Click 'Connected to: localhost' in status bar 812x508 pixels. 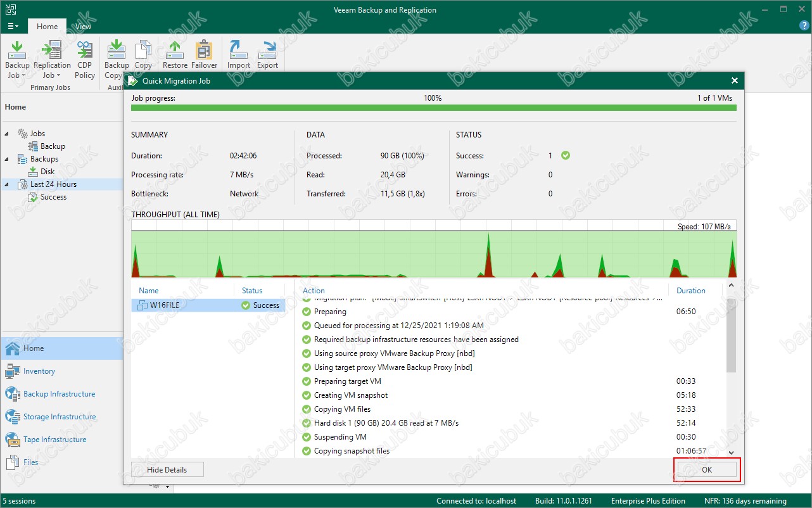pos(476,501)
